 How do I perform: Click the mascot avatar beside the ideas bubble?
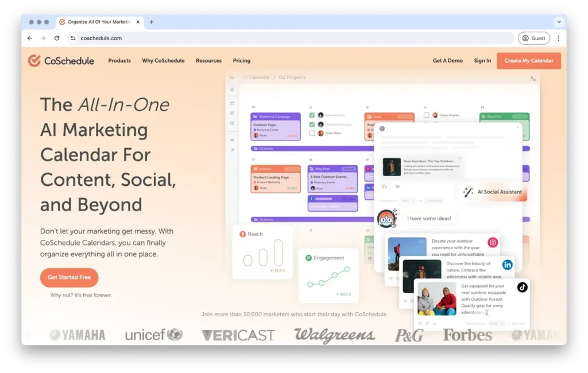click(387, 218)
